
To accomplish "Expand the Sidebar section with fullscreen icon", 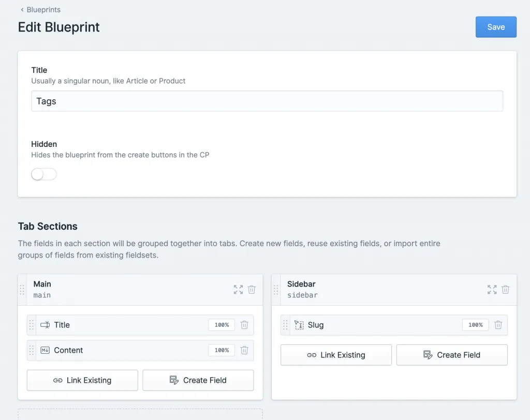I will pos(492,290).
